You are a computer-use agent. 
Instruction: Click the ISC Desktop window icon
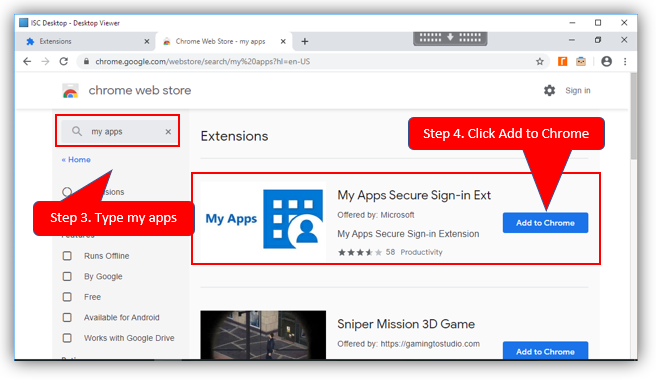click(24, 23)
